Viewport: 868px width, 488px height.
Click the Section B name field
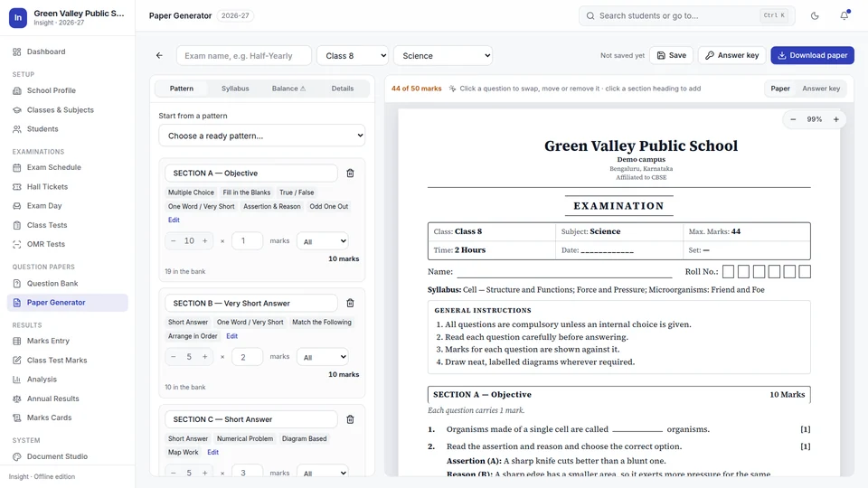coord(251,304)
